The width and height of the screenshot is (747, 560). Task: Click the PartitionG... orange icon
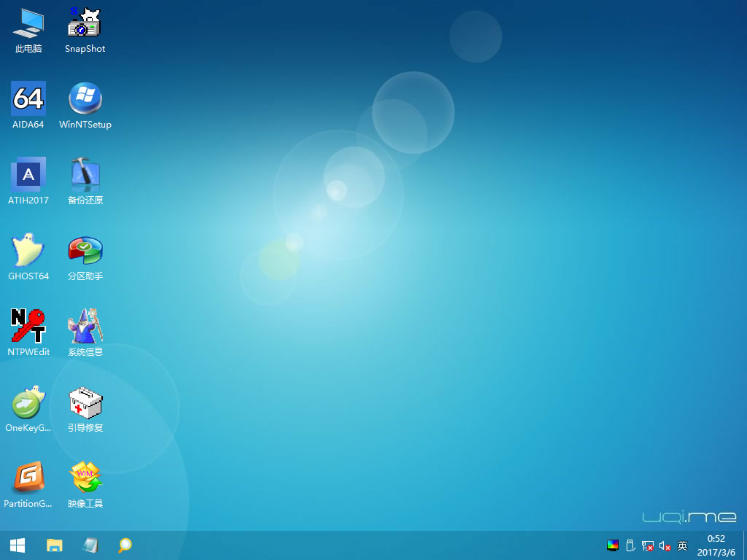28,484
